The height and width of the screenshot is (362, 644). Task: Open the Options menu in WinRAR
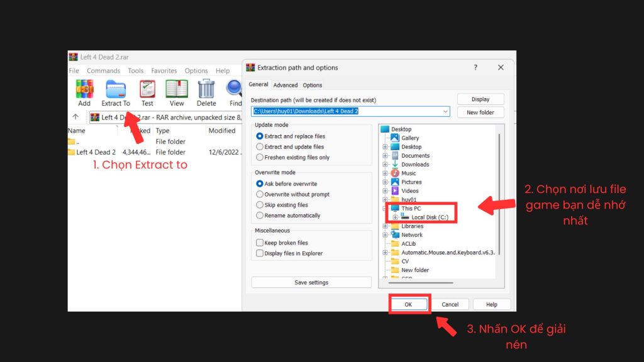coord(196,70)
